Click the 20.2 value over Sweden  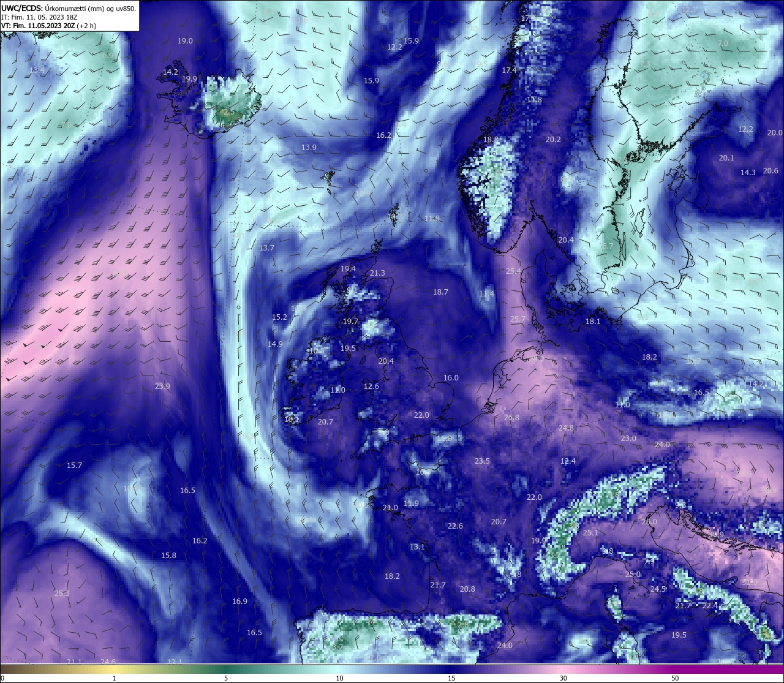pos(553,140)
